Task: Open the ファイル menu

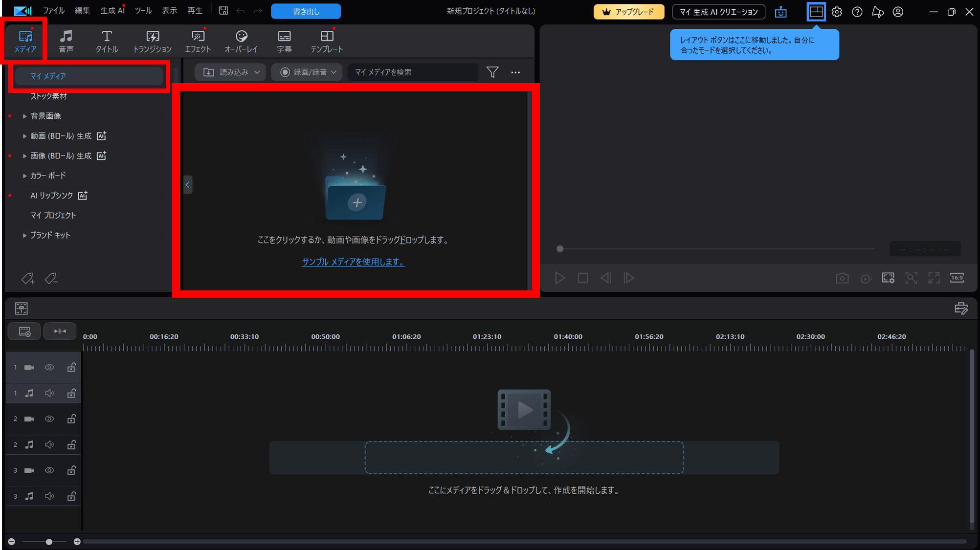Action: pos(54,11)
